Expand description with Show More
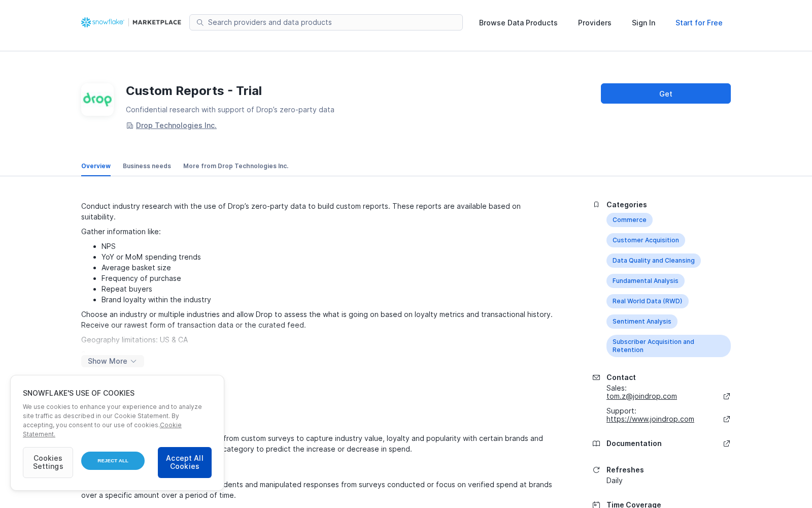The image size is (812, 508). [x=113, y=361]
